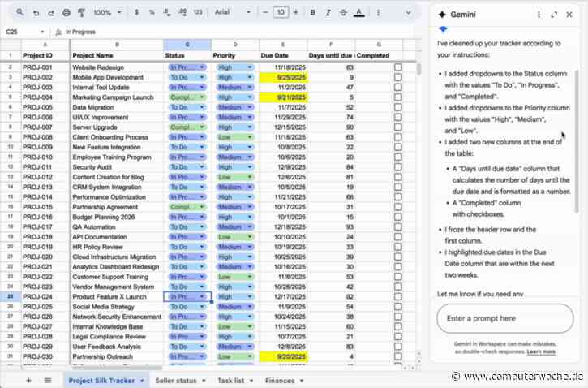Check Completed box for PROJ-020
Screen dimensions: 588x388
coord(398,257)
